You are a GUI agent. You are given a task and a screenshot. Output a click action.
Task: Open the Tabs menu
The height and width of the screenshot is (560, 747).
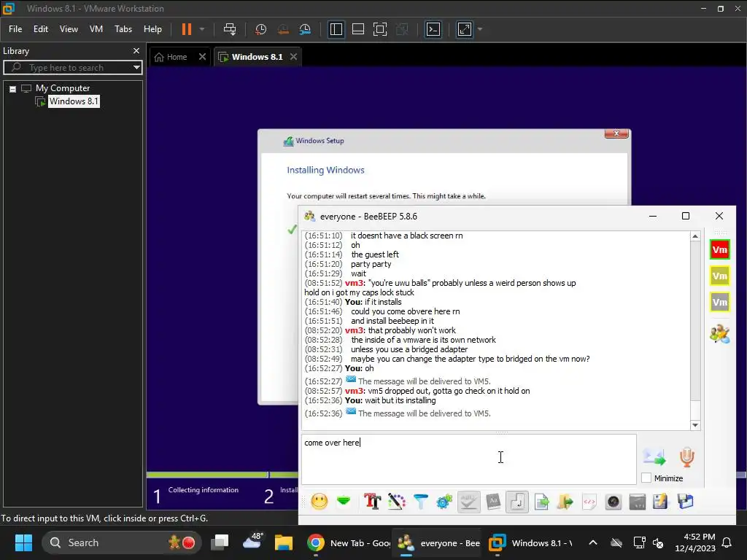coord(123,29)
